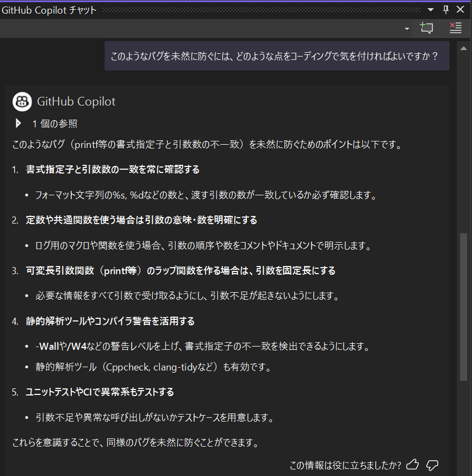Click bullet about フォーマット文字列の%s, %d
Viewport: 472px width, 476px height.
click(x=206, y=195)
